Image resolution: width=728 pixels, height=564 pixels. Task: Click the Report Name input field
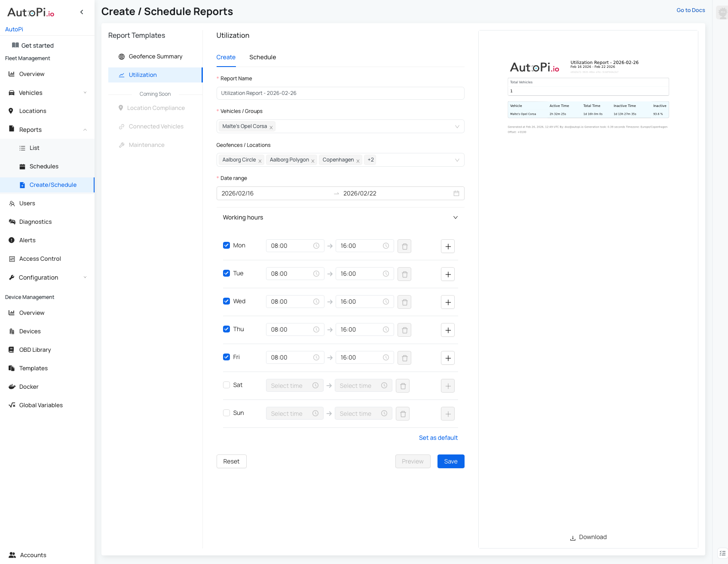(340, 93)
